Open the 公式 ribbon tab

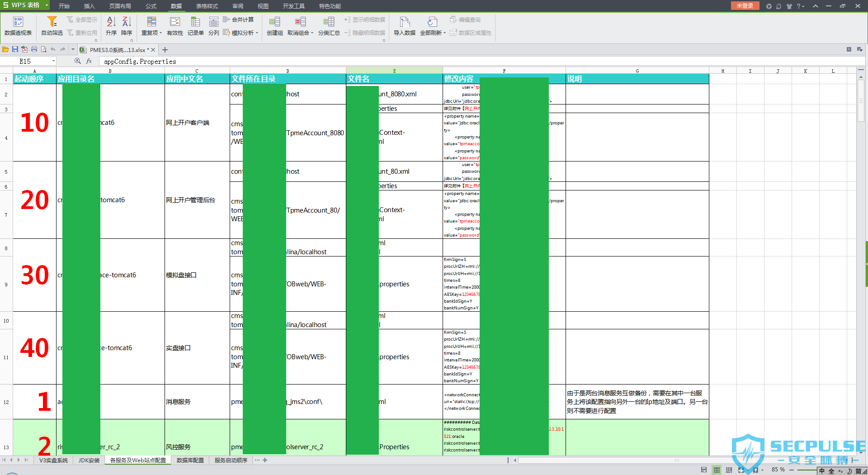click(151, 6)
